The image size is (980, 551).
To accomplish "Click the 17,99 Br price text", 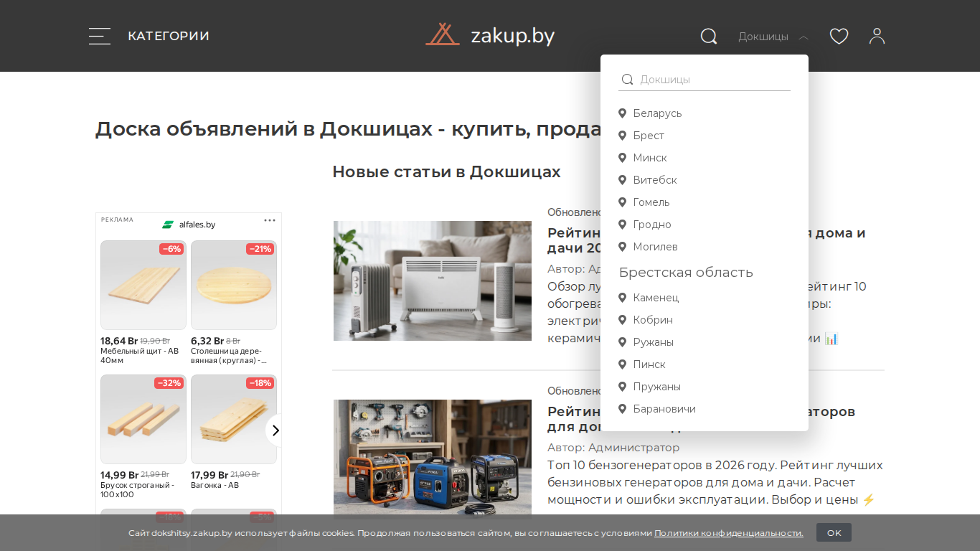I will click(x=209, y=475).
